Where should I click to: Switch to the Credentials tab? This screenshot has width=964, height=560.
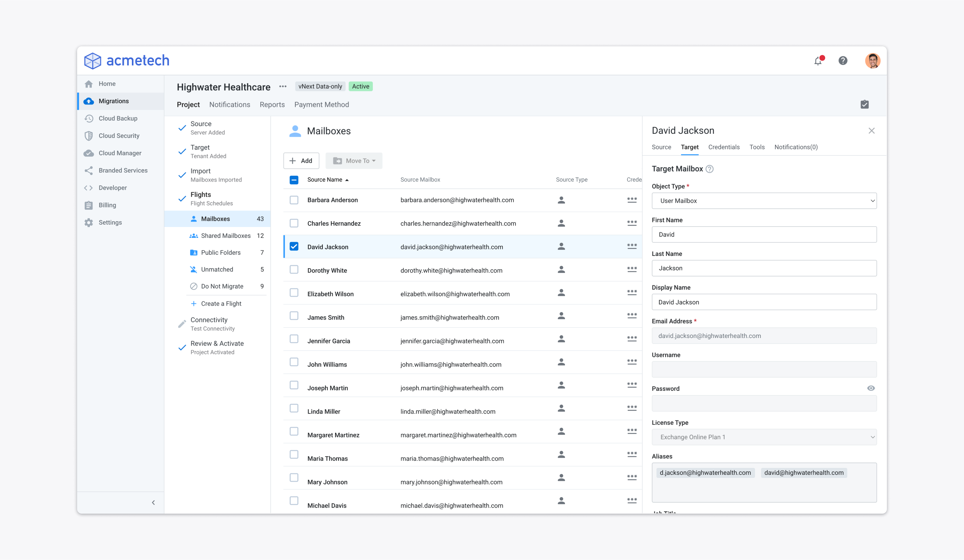tap(724, 147)
